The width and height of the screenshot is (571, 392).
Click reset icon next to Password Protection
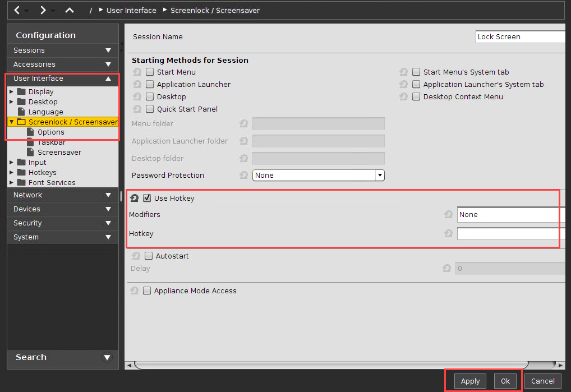[x=243, y=175]
